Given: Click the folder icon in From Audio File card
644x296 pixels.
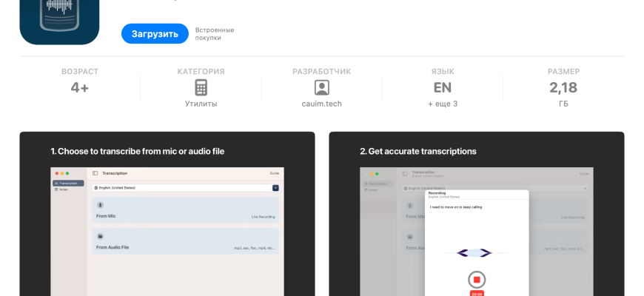Looking at the screenshot, I should click(x=101, y=236).
